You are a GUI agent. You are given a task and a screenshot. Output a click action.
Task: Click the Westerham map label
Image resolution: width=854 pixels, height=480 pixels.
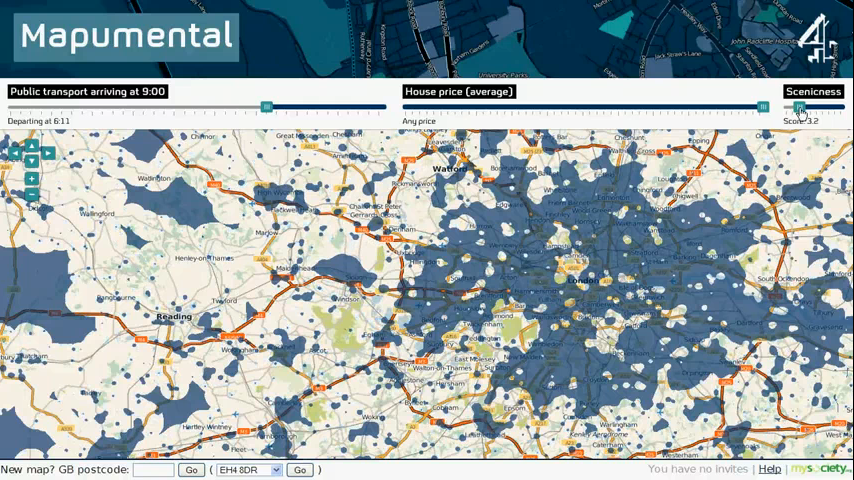pos(680,454)
